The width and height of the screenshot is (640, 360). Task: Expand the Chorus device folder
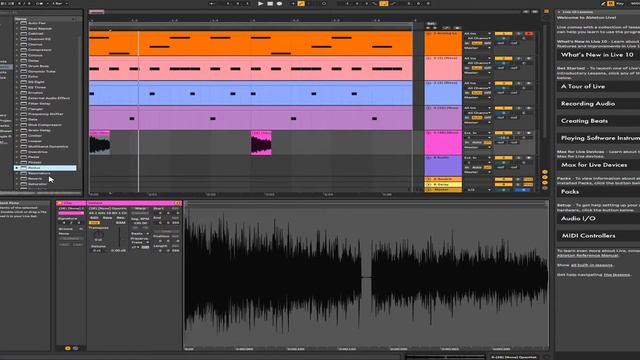point(17,44)
